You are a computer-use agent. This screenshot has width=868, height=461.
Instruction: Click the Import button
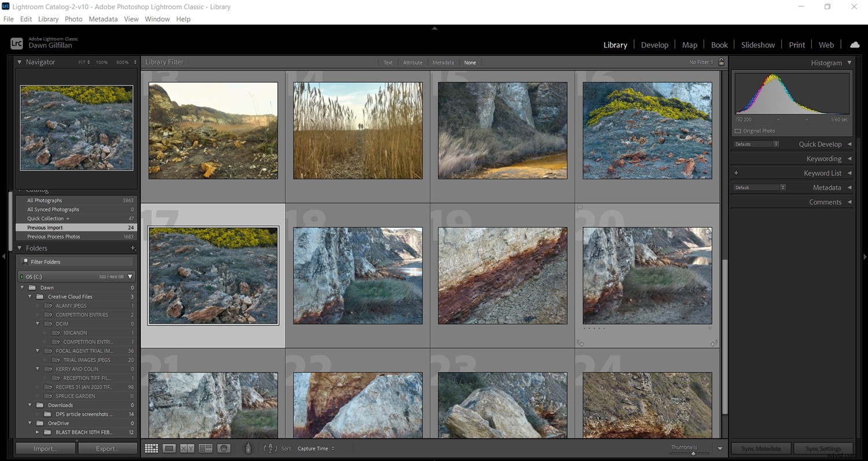(x=45, y=448)
